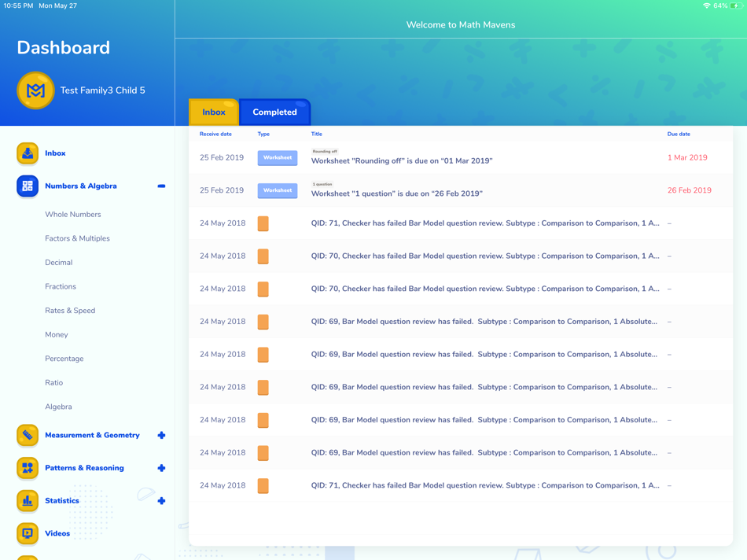This screenshot has height=560, width=747.
Task: Click the Worksheet badge for Rounding off
Action: click(278, 158)
